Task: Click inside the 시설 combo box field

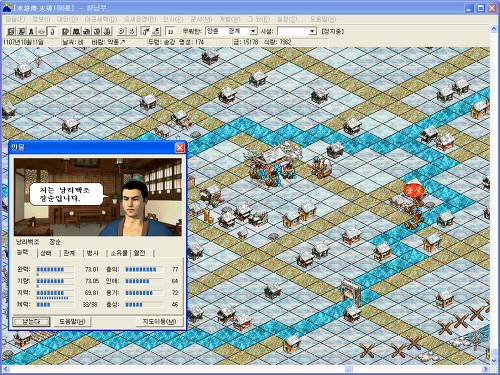Action: click(293, 31)
